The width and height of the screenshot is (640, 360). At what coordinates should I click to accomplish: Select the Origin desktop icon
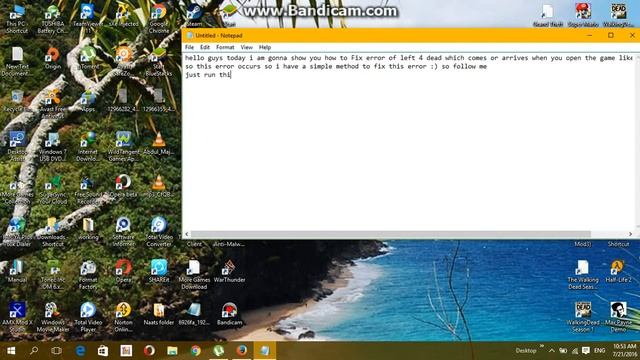click(x=53, y=58)
